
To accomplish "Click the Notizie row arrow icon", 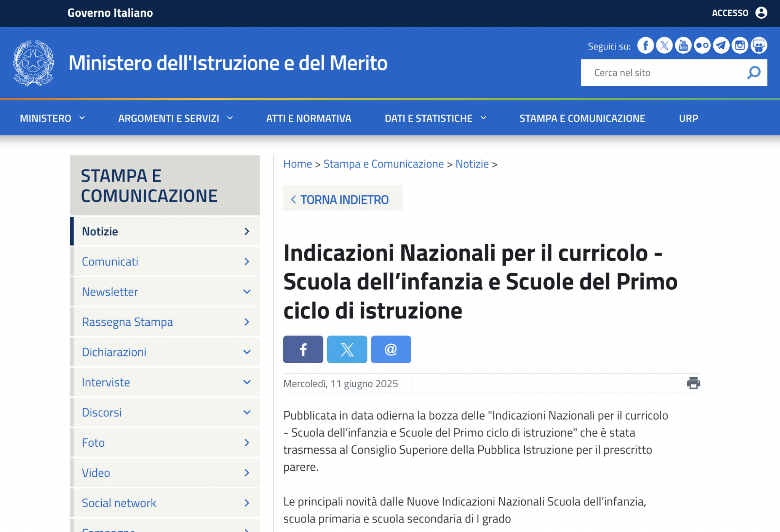I will [x=247, y=231].
